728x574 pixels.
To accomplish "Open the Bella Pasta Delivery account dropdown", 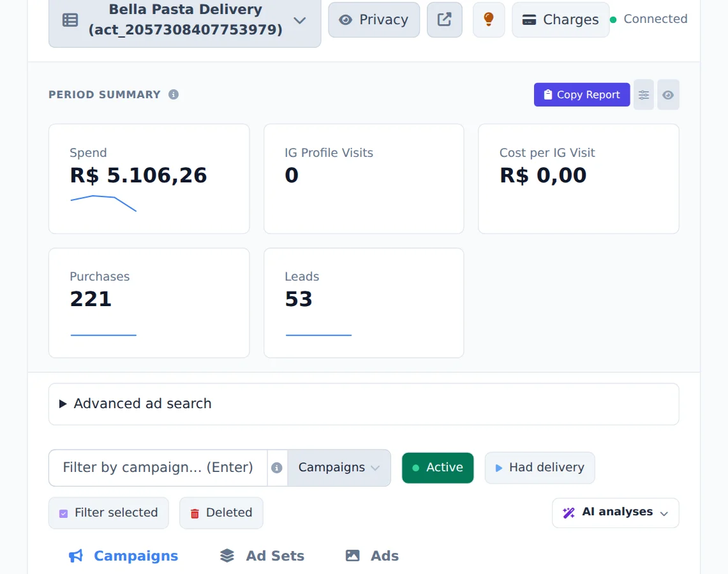I will point(185,20).
